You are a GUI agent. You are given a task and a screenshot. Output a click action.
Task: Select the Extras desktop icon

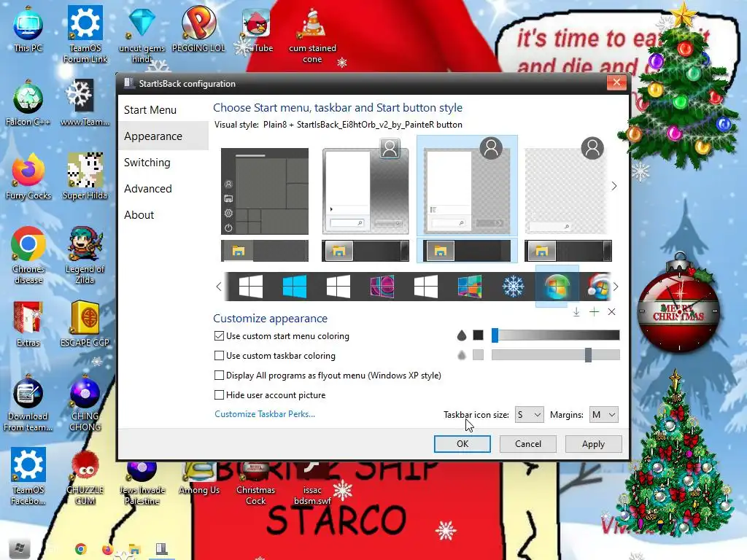point(28,324)
